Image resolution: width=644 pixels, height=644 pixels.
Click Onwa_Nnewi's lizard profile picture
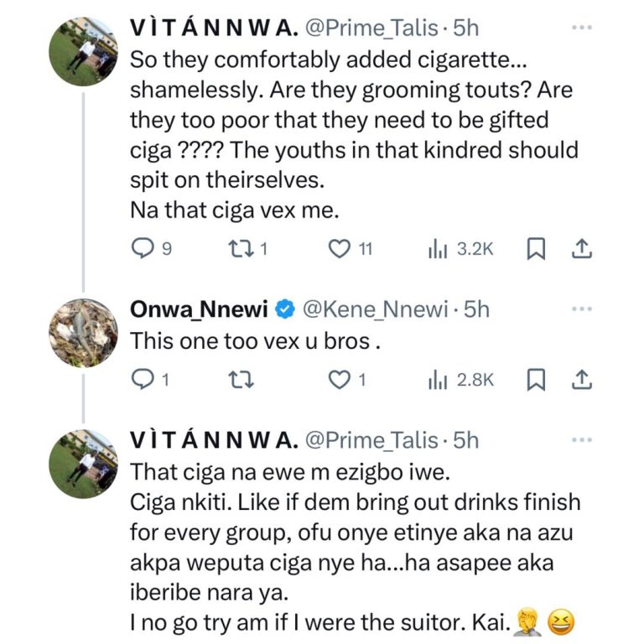click(83, 333)
